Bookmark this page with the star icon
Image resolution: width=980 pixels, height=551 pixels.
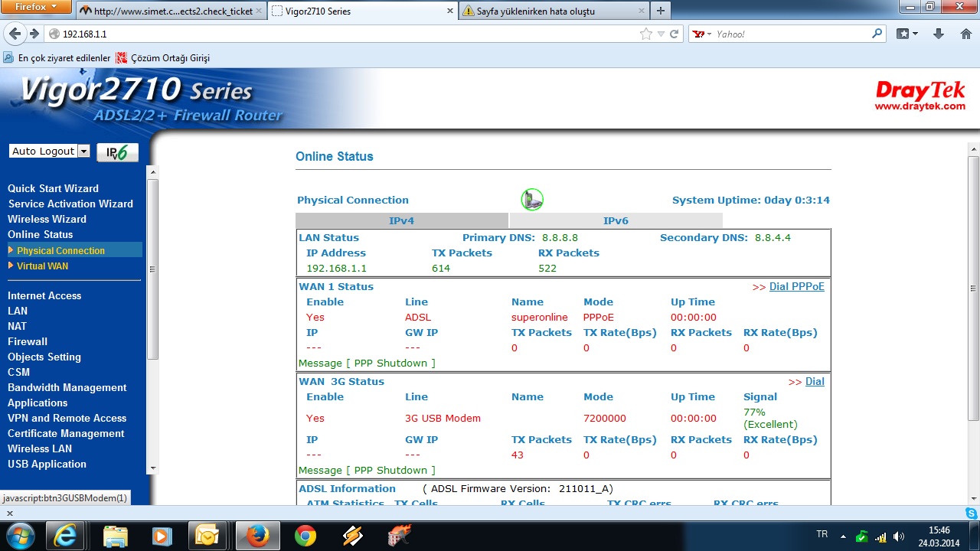646,34
